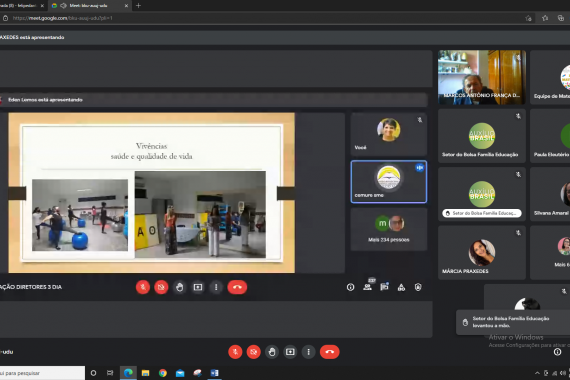Open a new browser tab with the plus button
Image resolution: width=570 pixels, height=380 pixels.
[138, 5]
